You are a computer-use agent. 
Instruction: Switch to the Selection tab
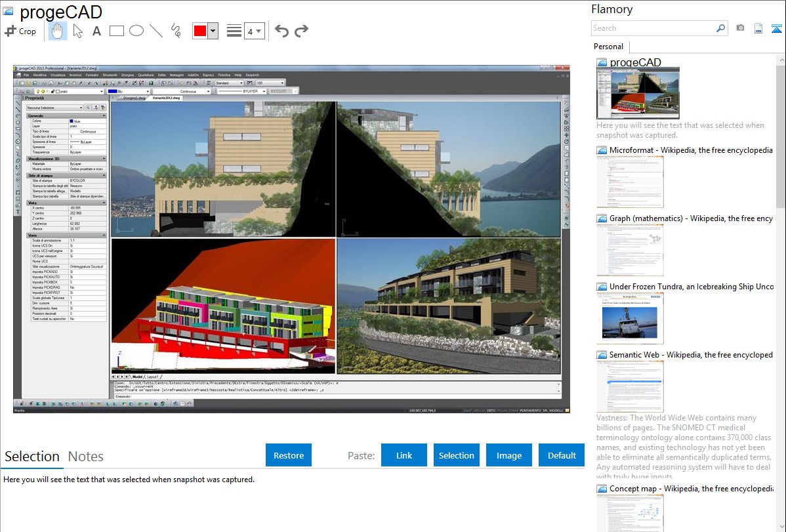point(32,457)
